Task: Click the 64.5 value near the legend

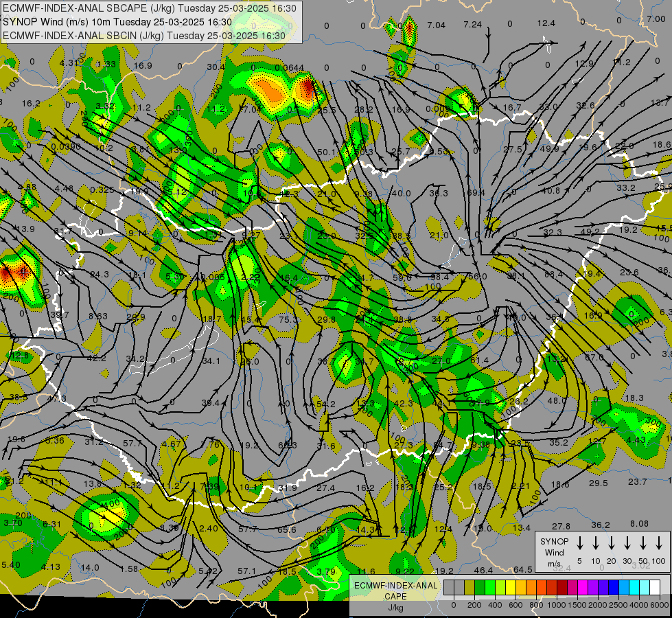Action: tap(523, 569)
